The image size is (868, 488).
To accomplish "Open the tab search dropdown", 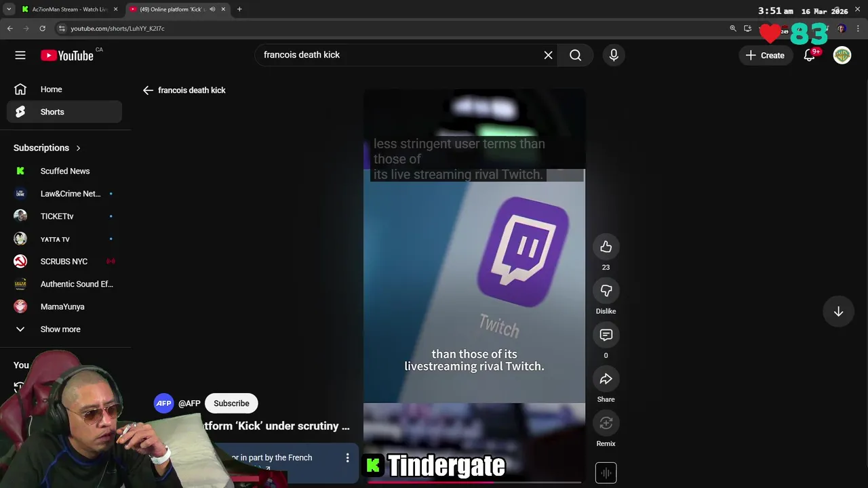I will [9, 9].
